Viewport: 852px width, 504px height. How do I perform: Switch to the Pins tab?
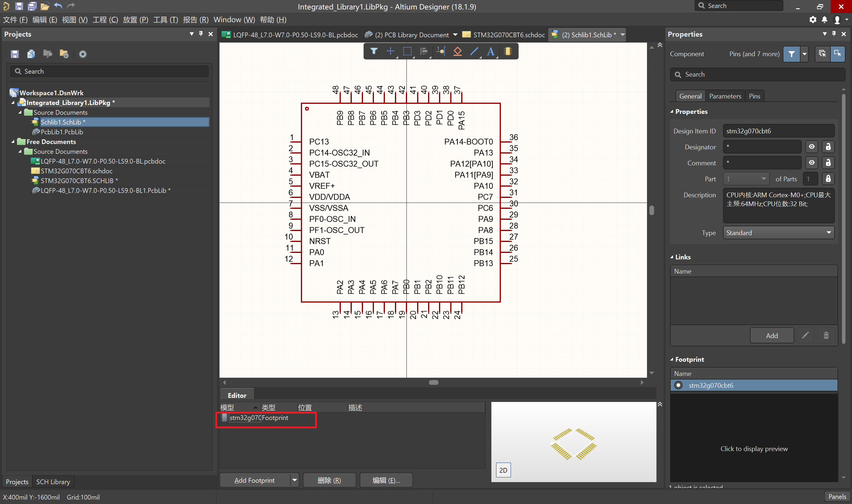point(755,96)
